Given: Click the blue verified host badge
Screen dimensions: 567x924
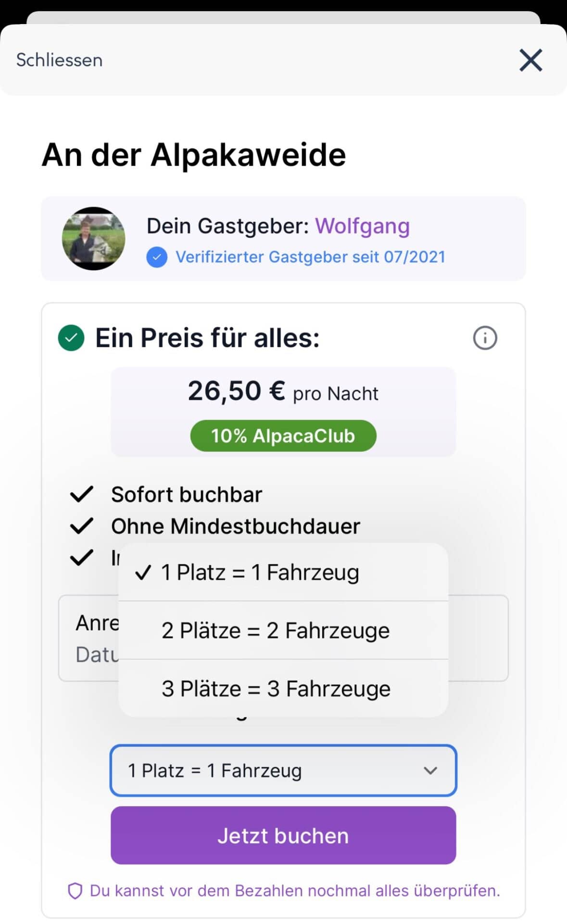Looking at the screenshot, I should point(157,257).
